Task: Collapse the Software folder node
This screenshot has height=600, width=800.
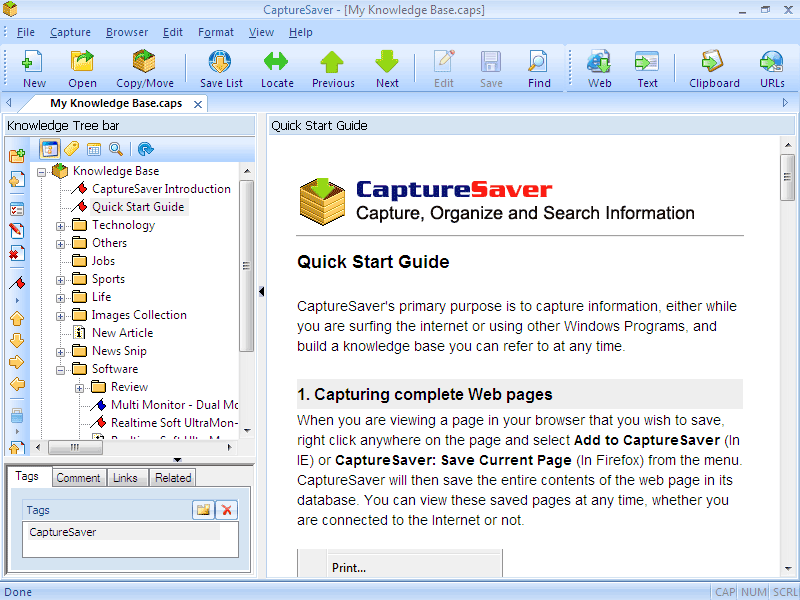Action: (60, 370)
